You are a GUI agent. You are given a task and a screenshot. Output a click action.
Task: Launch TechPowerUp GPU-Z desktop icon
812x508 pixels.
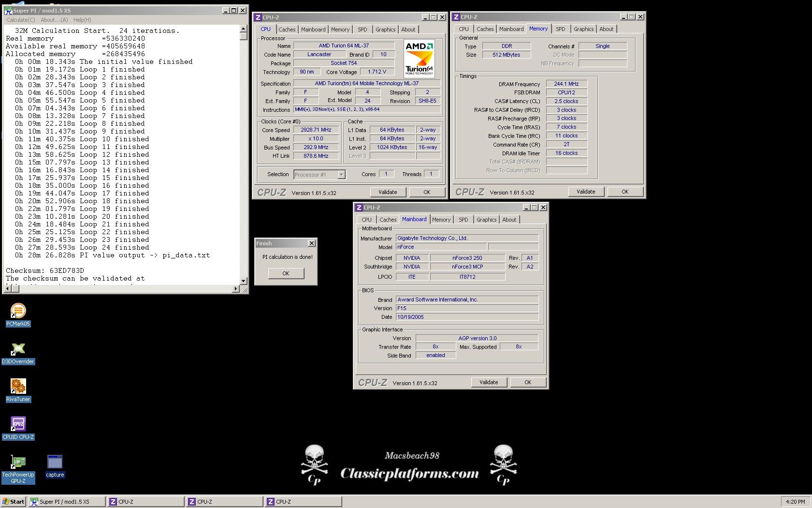(x=18, y=469)
